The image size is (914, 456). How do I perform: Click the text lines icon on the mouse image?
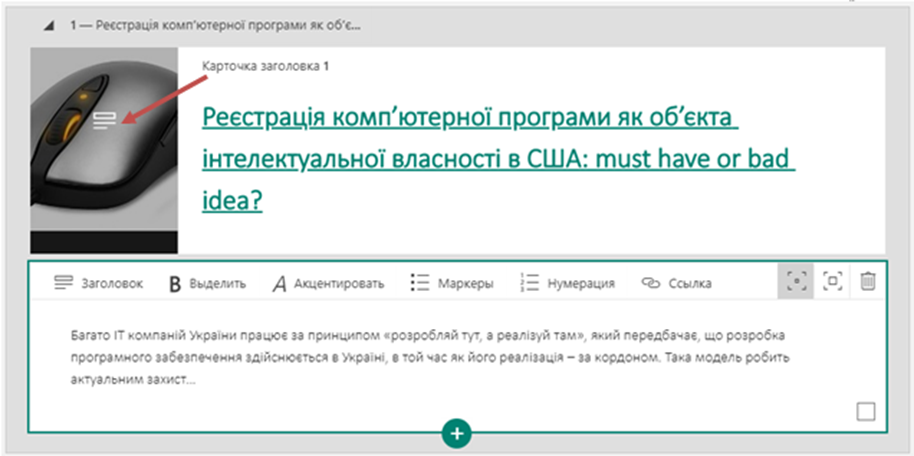pos(105,121)
